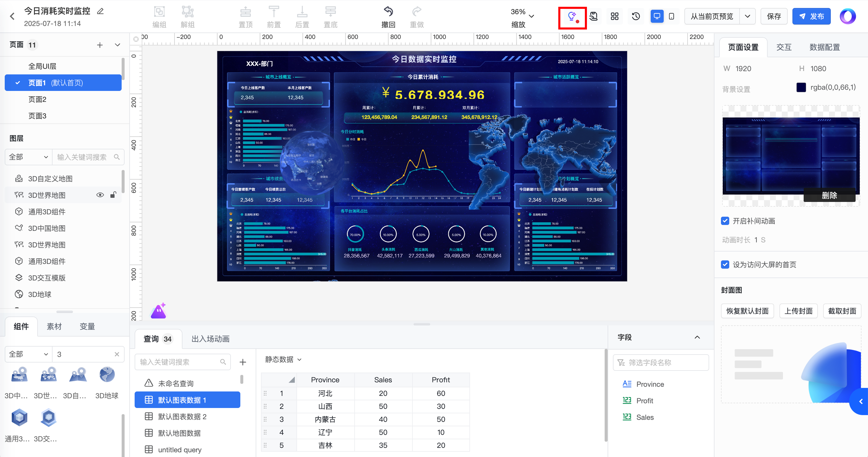Image resolution: width=868 pixels, height=457 pixels.
Task: Switch to mobile device view icon
Action: [671, 17]
